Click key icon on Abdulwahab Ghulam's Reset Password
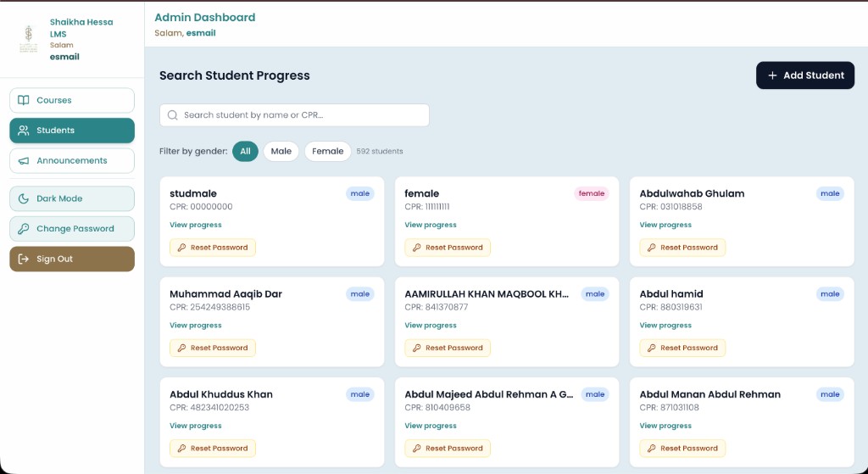This screenshot has height=474, width=868. [x=652, y=248]
